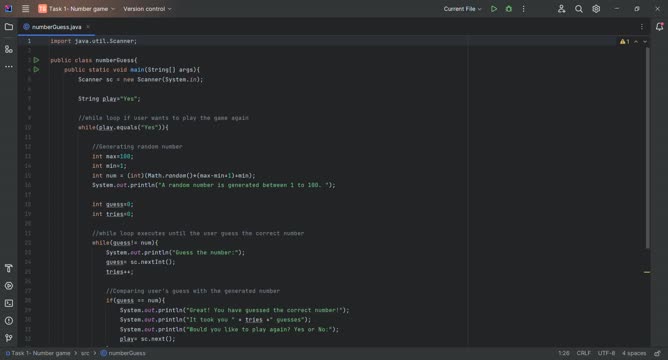The image size is (668, 360).
Task: Show more tool windows ellipsis in left sidebar
Action: [x=9, y=67]
